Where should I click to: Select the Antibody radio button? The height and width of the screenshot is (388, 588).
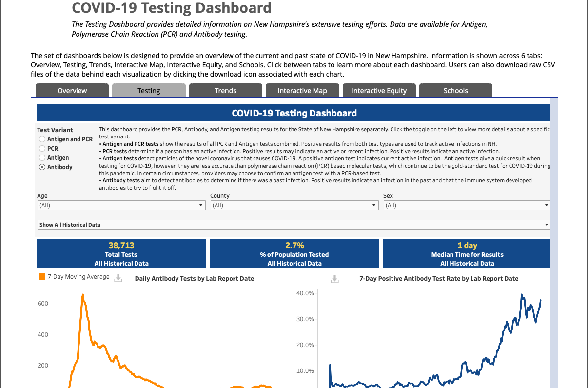(x=42, y=167)
